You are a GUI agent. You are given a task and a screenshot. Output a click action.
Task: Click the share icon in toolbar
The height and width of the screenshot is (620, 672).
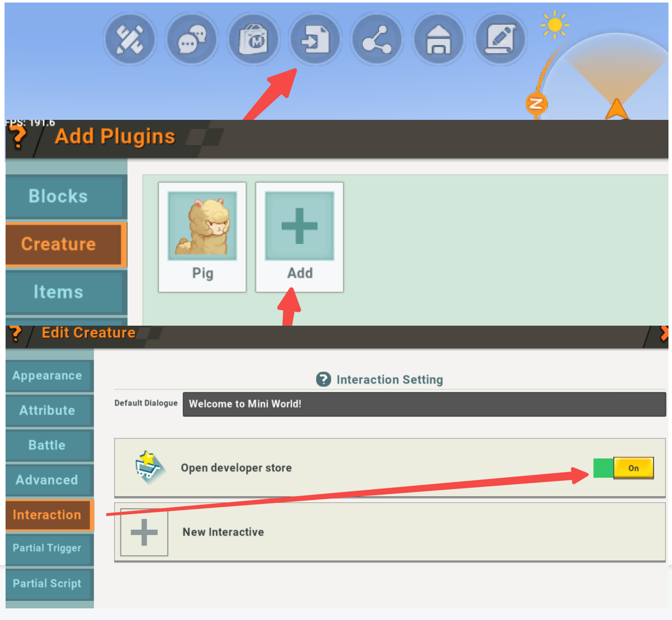376,39
